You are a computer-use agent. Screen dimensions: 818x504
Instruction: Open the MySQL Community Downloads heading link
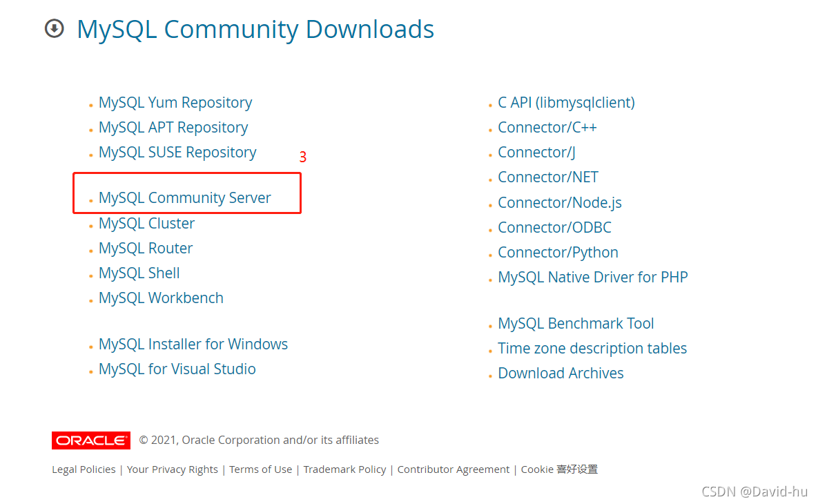coord(255,29)
